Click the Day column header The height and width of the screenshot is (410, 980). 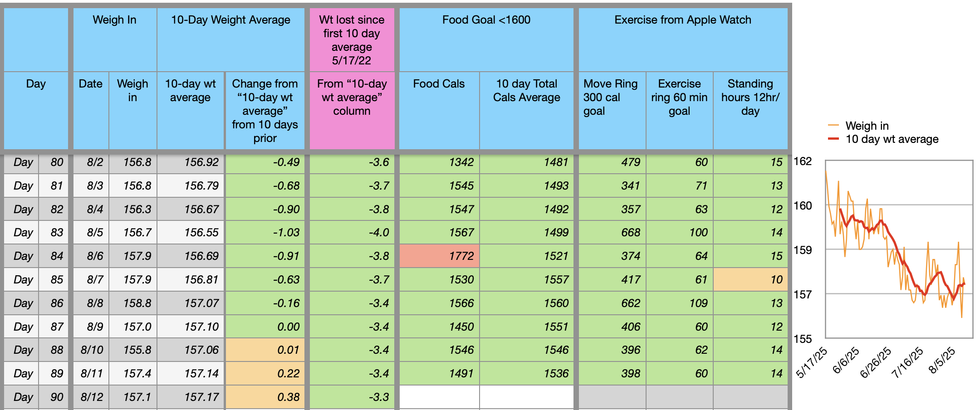coord(36,110)
